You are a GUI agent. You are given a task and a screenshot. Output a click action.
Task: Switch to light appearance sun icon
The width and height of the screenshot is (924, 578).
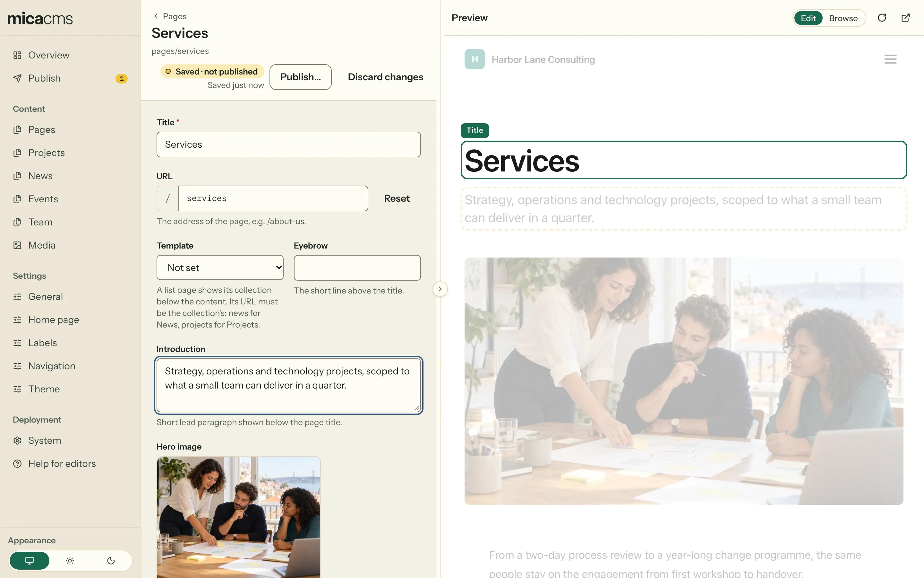tap(70, 560)
